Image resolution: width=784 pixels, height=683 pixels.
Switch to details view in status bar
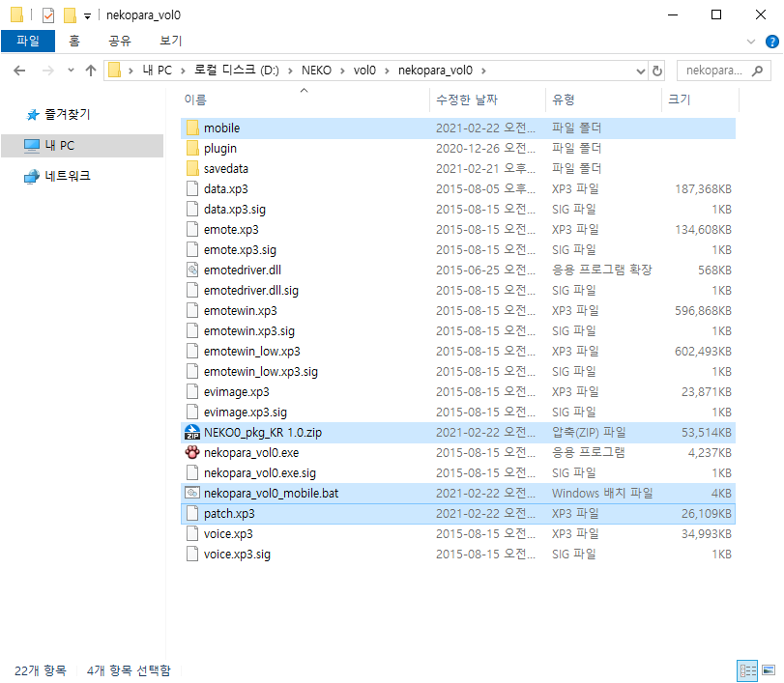point(747,670)
